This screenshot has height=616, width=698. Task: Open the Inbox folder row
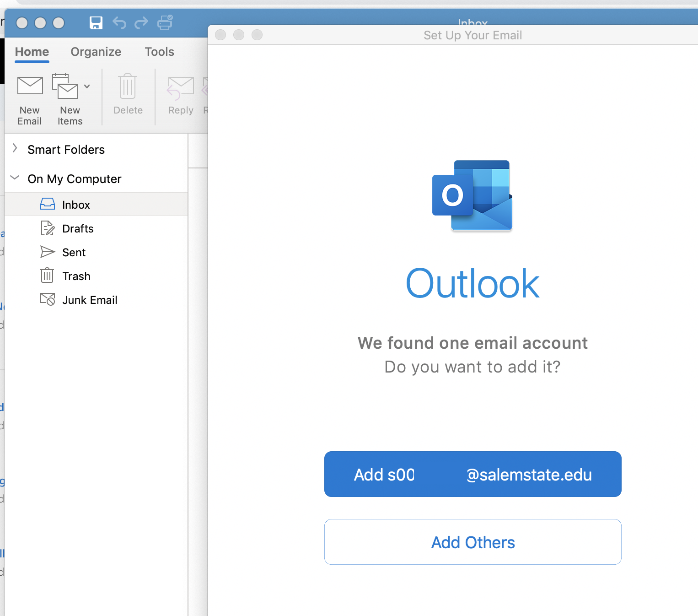point(96,204)
